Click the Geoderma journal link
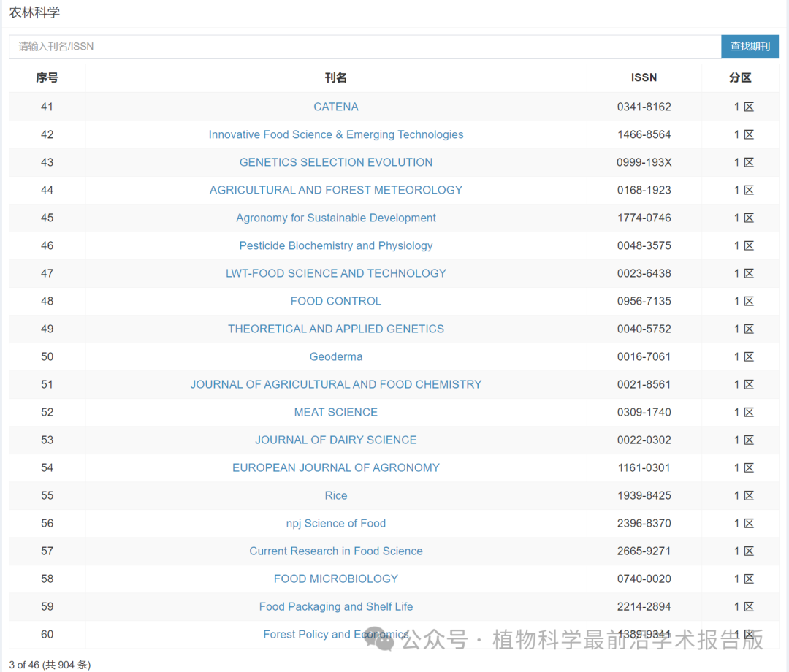This screenshot has width=789, height=672. (x=336, y=356)
